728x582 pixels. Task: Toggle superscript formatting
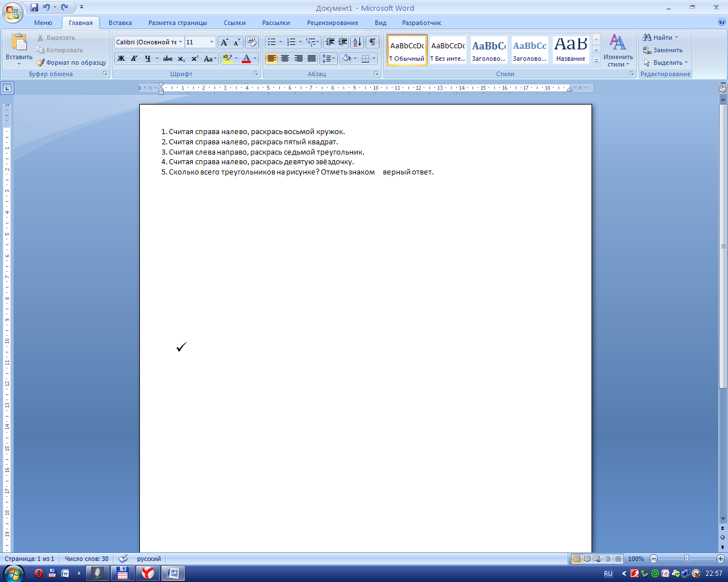point(195,59)
